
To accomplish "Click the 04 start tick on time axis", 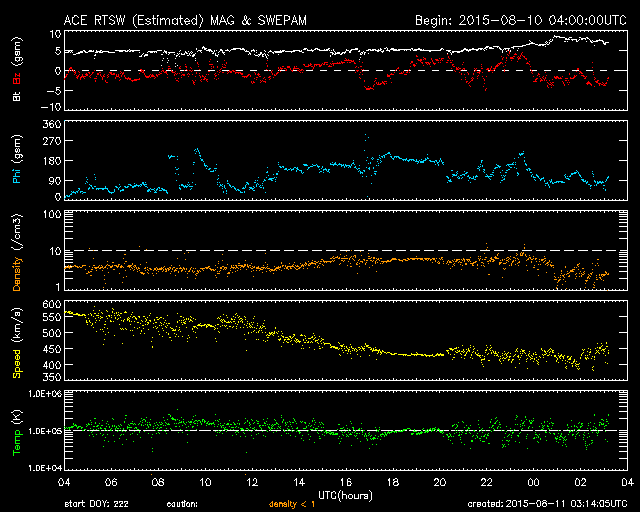I will tap(64, 482).
